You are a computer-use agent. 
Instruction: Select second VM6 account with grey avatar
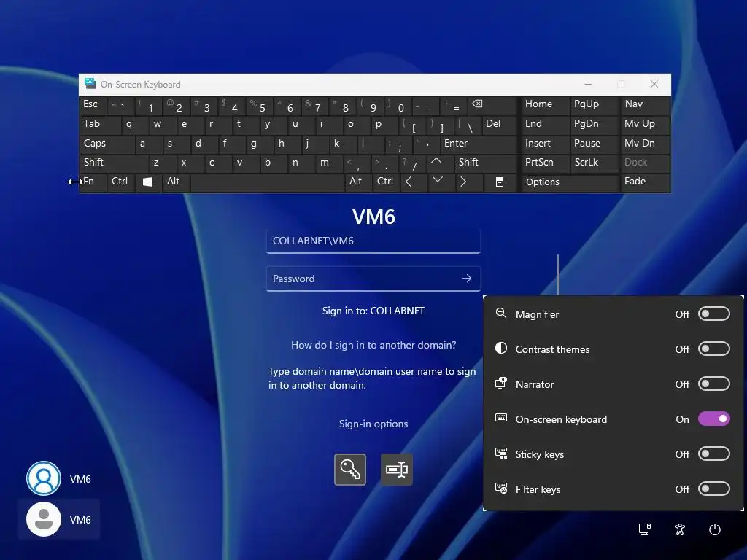pyautogui.click(x=60, y=519)
